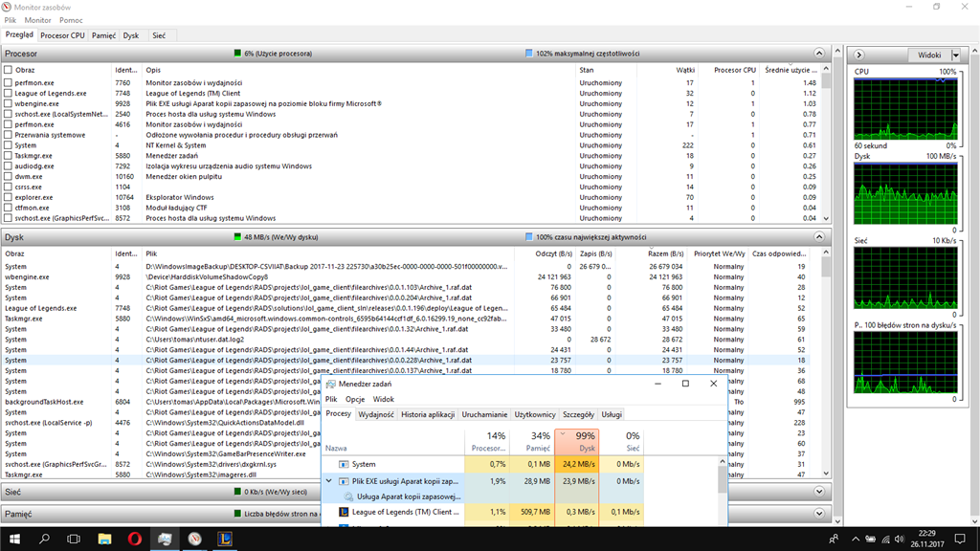Viewport: 980px width, 551px height.
Task: Click the CPU usage graph
Action: tap(905, 109)
